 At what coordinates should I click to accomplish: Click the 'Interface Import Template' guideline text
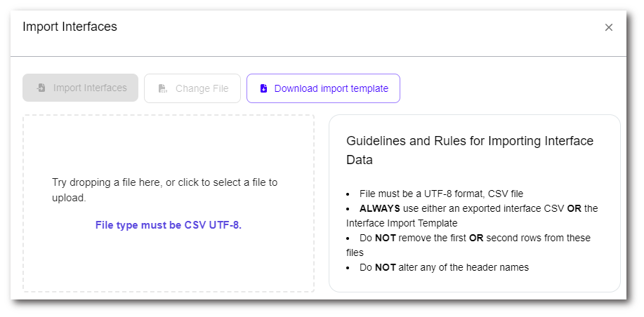pos(400,223)
